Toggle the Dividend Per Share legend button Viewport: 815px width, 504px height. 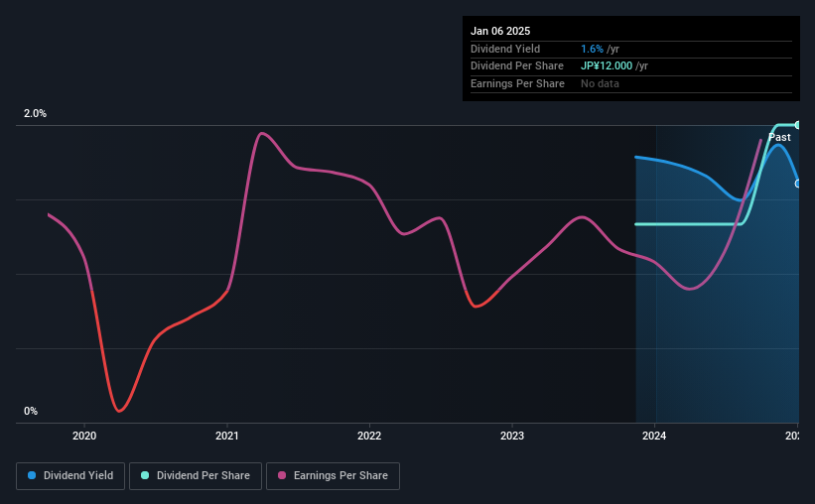[x=196, y=476]
